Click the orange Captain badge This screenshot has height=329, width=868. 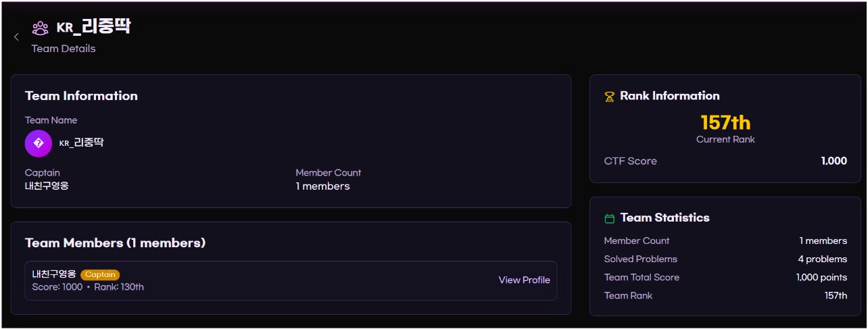(x=100, y=275)
